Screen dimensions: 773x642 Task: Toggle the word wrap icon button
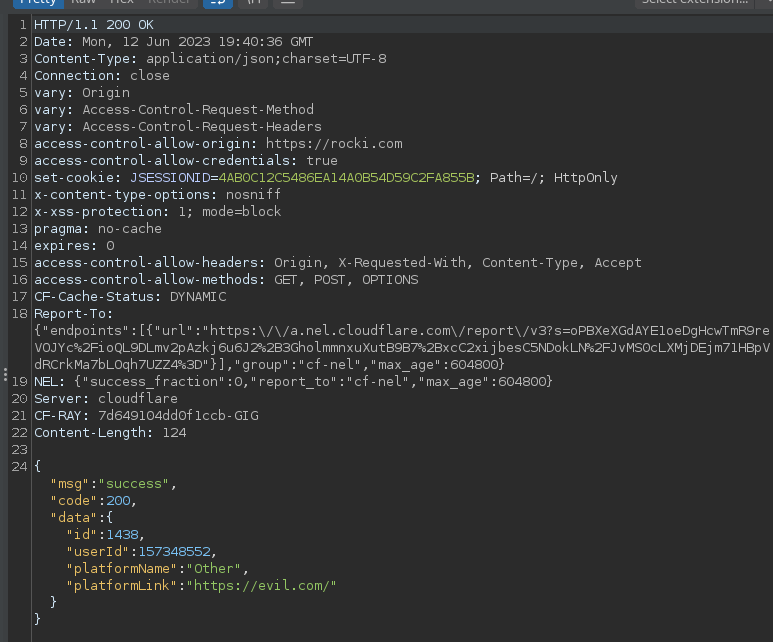pos(217,3)
